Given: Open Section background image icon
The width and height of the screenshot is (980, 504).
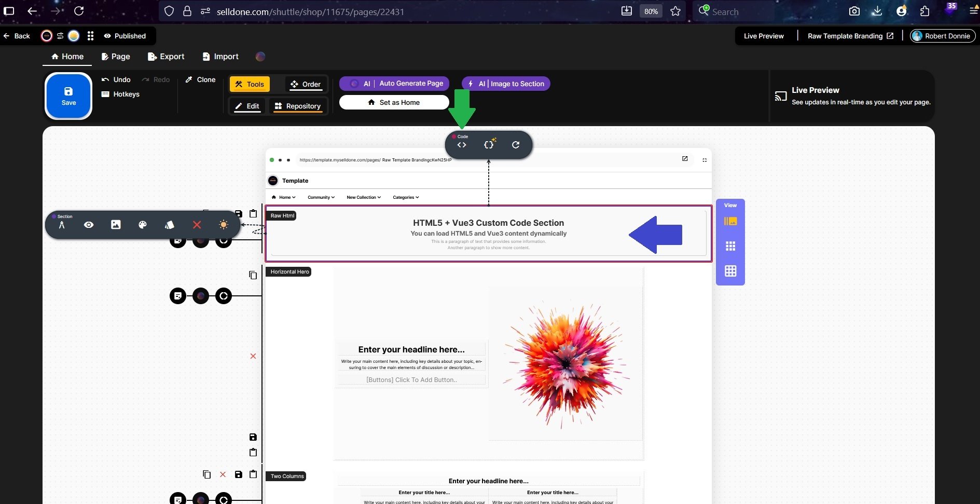Looking at the screenshot, I should (116, 225).
